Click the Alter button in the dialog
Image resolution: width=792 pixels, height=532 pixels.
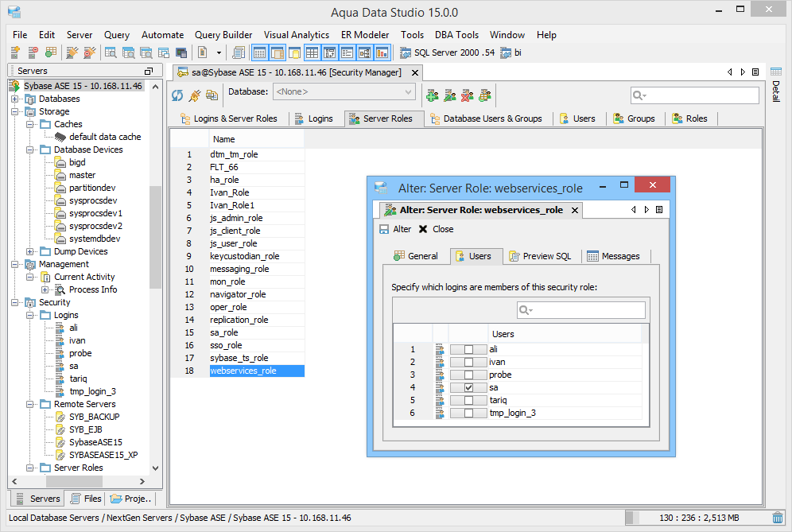click(395, 229)
